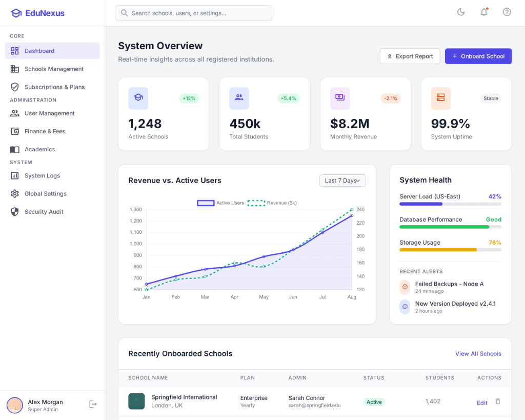Image resolution: width=525 pixels, height=420 pixels.
Task: Focus the search schools, users, or settings field
Action: 194,13
